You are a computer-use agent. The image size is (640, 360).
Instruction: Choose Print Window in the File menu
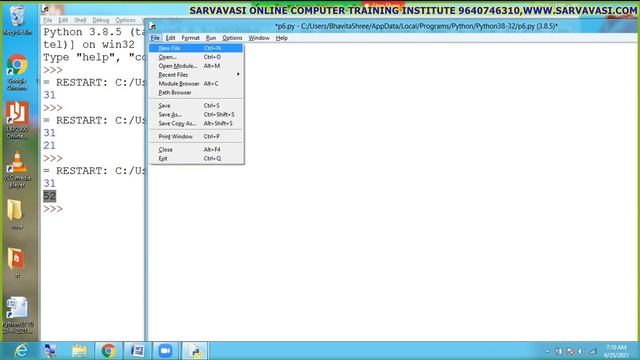point(196,136)
